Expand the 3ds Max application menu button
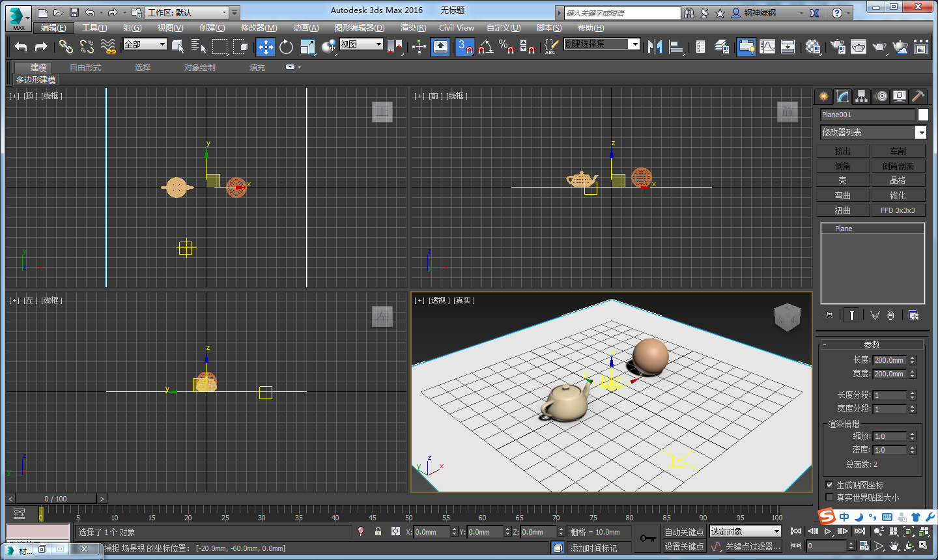Image resolution: width=938 pixels, height=560 pixels. pyautogui.click(x=18, y=18)
